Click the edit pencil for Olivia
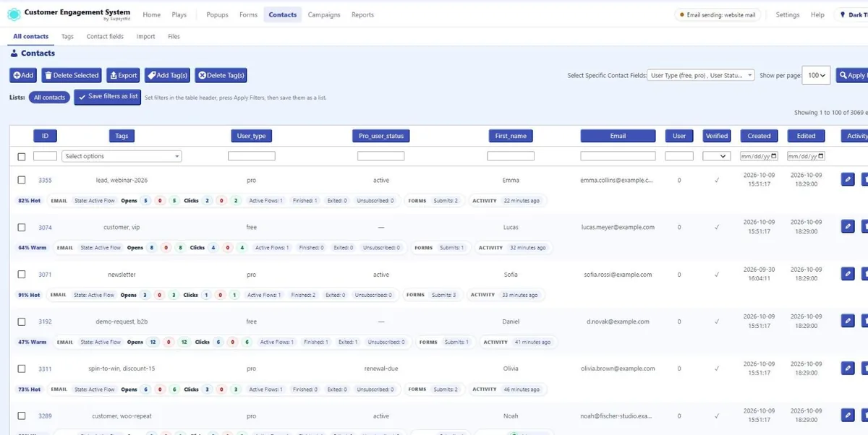This screenshot has height=435, width=868. point(848,368)
